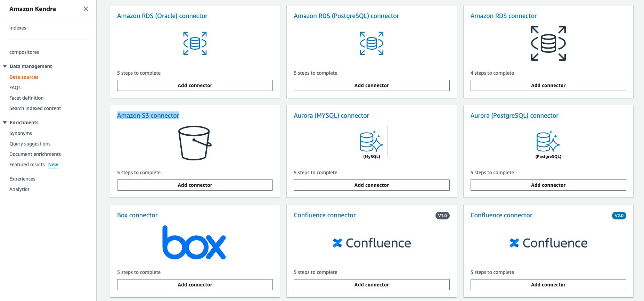The image size is (644, 301).
Task: Open Query suggestions
Action: pos(30,144)
